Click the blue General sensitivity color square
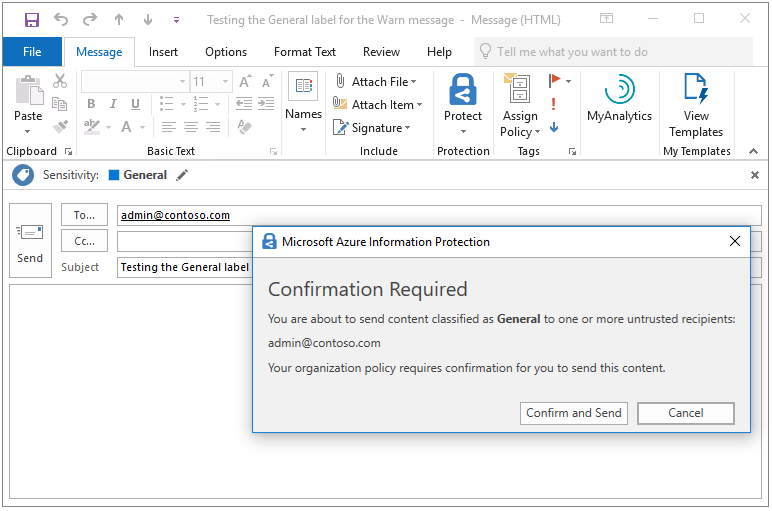 click(x=114, y=175)
